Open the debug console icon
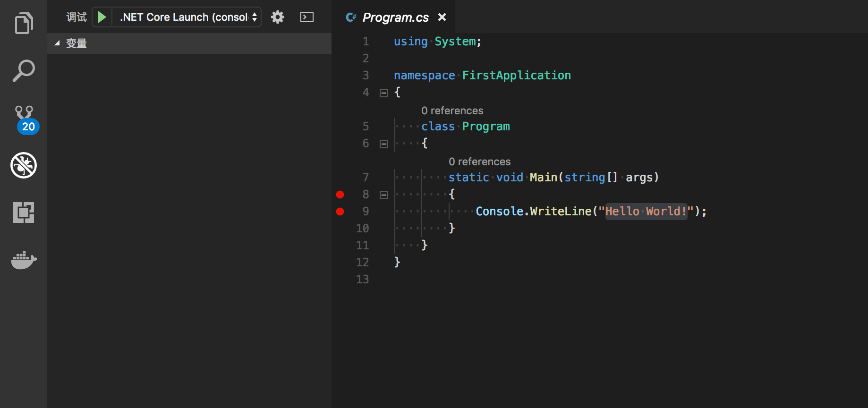This screenshot has height=408, width=868. 307,17
